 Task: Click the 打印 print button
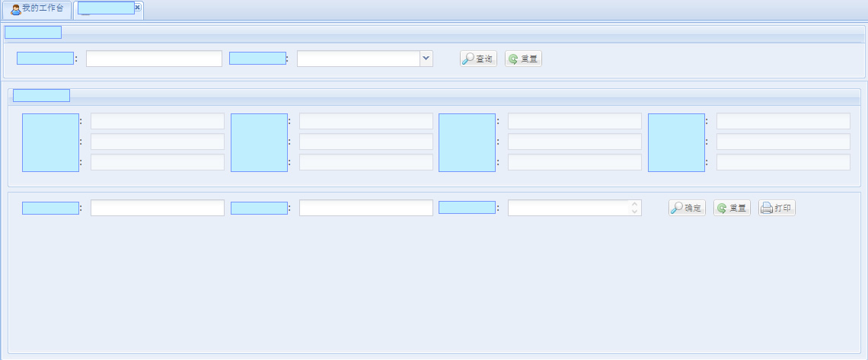[777, 208]
